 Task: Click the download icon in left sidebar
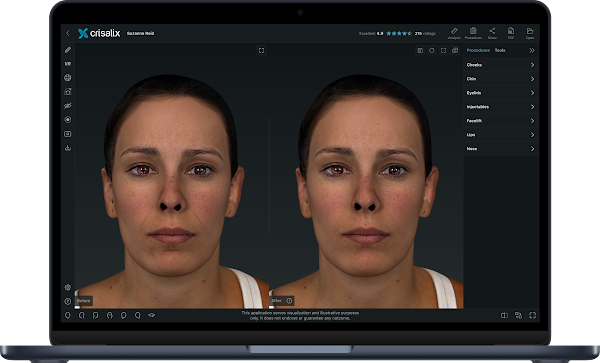[x=68, y=148]
